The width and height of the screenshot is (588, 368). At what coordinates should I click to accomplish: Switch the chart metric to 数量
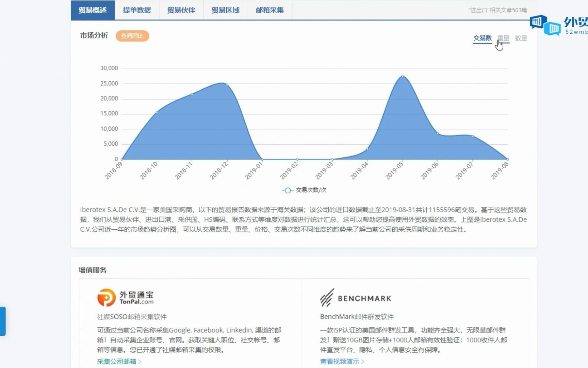[521, 38]
